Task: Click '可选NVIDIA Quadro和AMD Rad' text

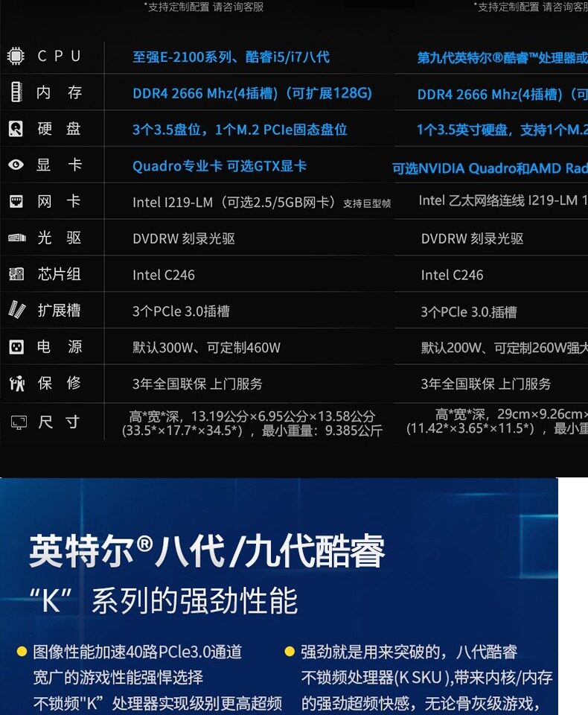Action: [x=490, y=168]
